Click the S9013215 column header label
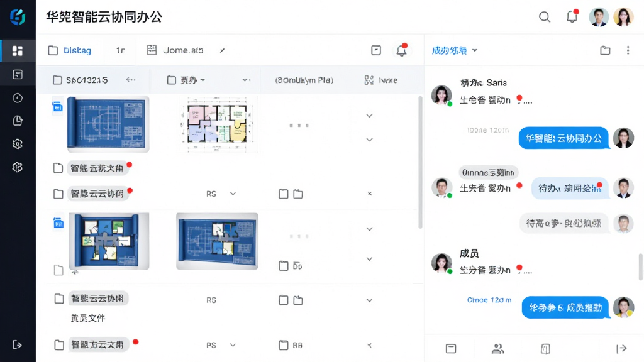The height and width of the screenshot is (362, 644). click(x=87, y=80)
